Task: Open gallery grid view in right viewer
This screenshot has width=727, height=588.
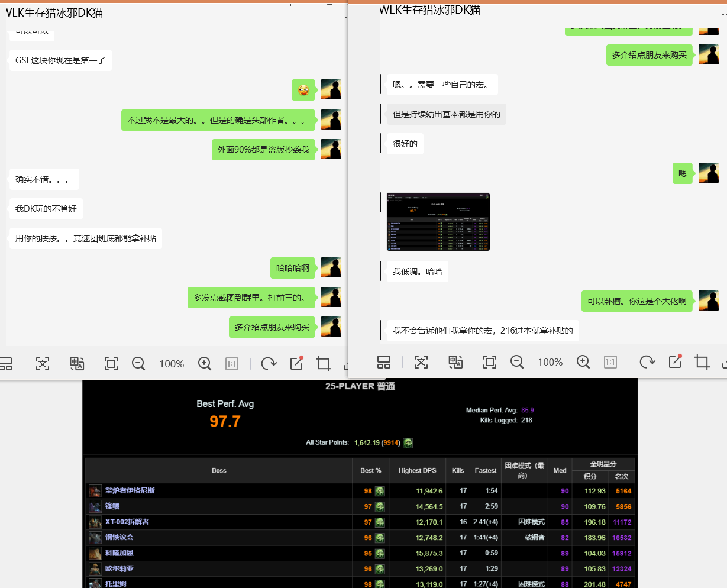Action: click(x=383, y=362)
